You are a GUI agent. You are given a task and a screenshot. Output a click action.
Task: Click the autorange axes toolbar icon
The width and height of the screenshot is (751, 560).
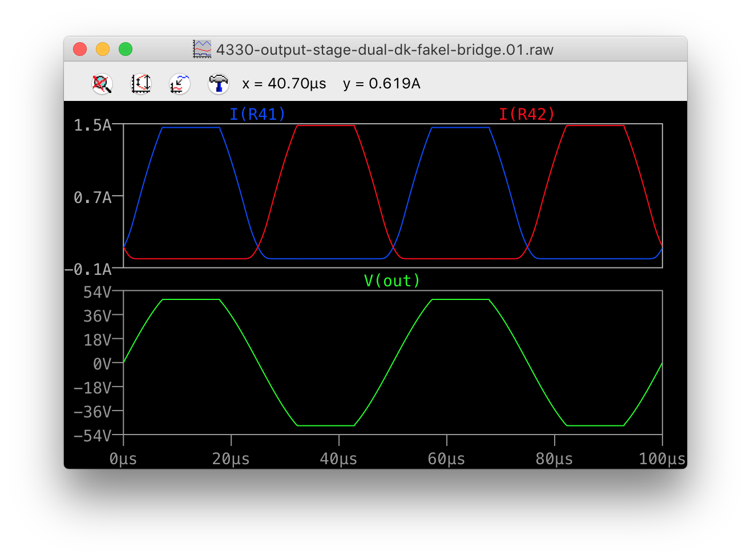click(141, 84)
